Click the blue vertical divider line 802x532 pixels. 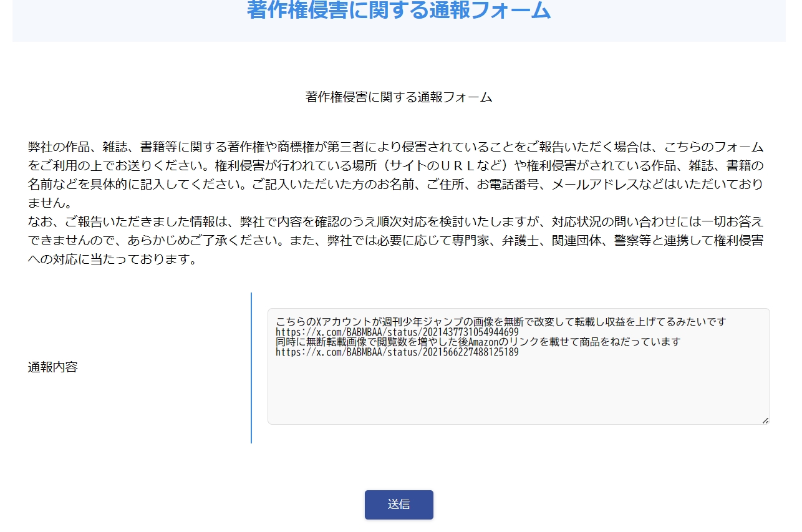251,367
